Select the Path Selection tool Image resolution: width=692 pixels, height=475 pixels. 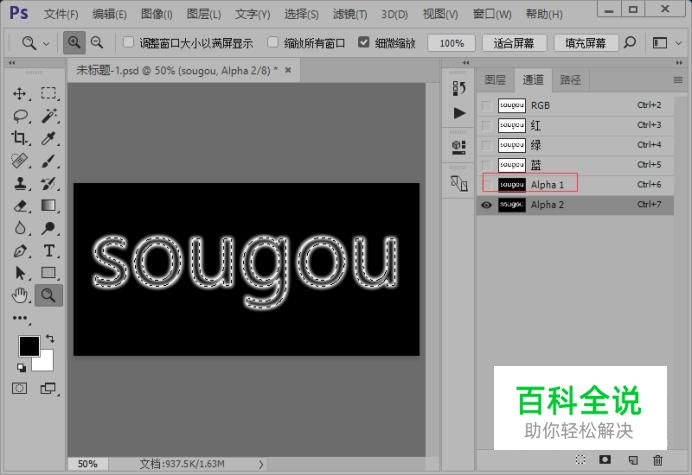click(19, 273)
